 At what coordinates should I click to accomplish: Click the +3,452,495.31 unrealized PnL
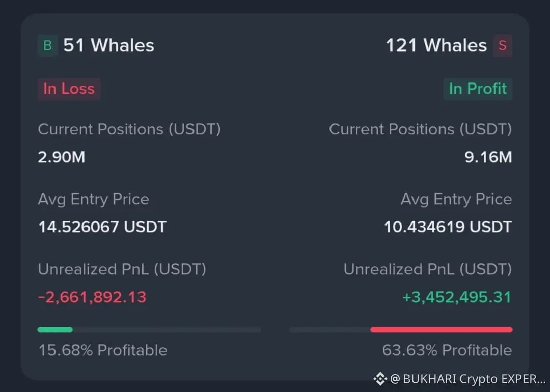457,297
